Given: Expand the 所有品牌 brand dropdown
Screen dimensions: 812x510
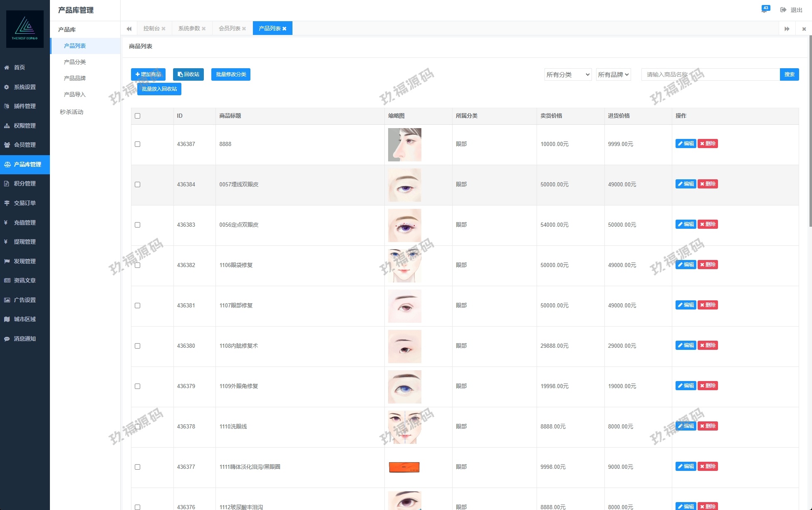Looking at the screenshot, I should tap(613, 75).
